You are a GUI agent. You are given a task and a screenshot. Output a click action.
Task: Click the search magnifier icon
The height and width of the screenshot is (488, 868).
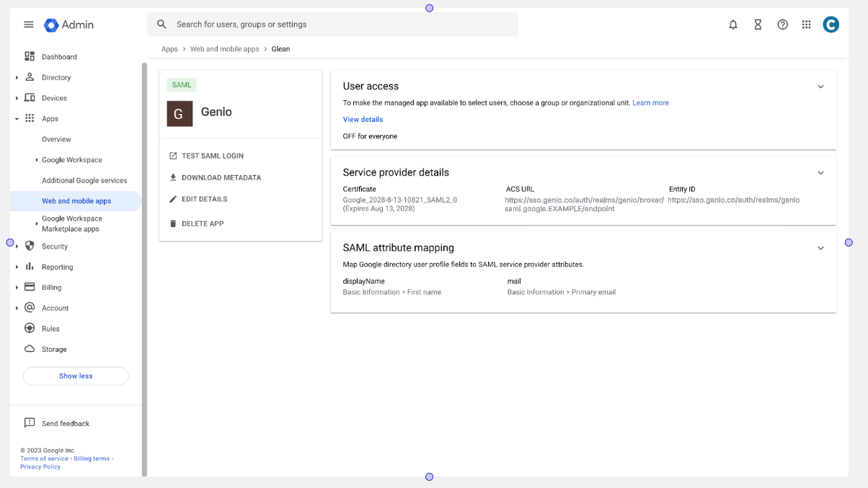[x=162, y=25]
